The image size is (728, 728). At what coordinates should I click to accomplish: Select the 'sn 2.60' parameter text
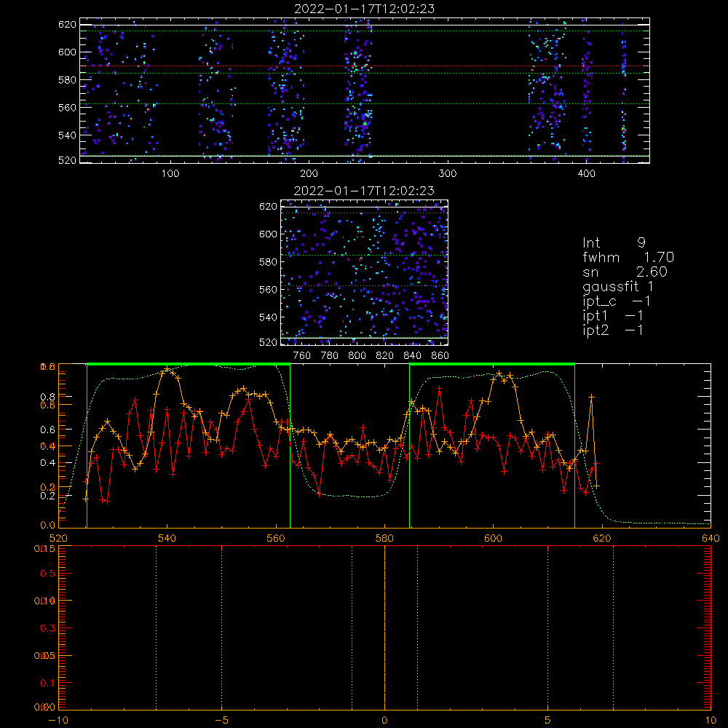click(x=625, y=272)
